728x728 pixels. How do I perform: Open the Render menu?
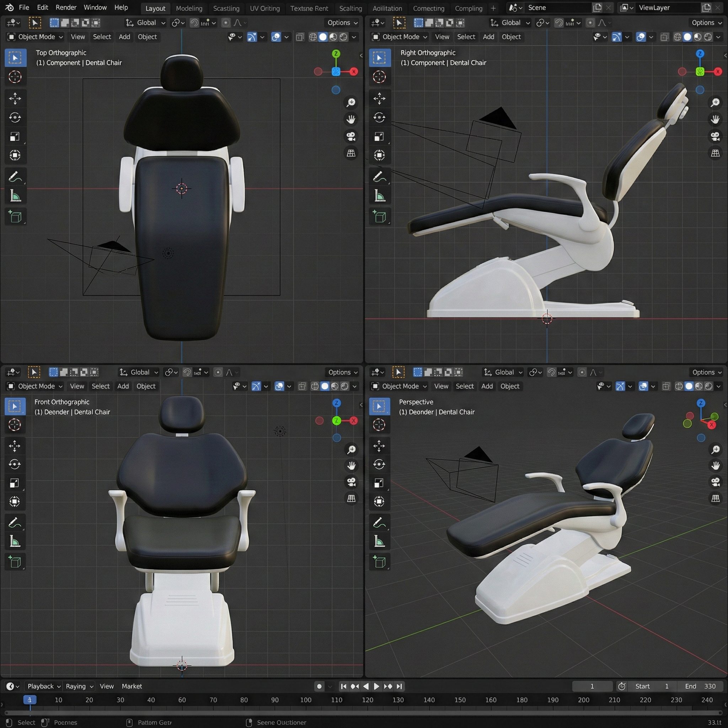point(65,7)
